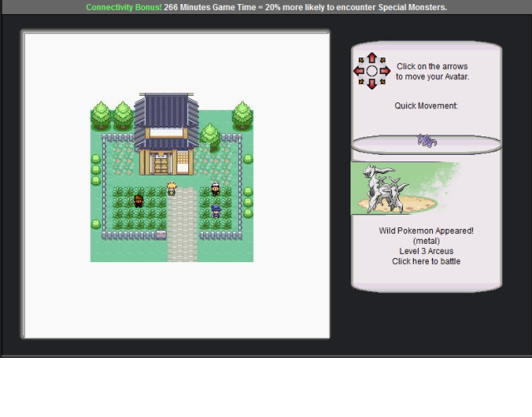Click the blue-hat trainer in the grass
The width and height of the screenshot is (532, 417).
[x=216, y=211]
